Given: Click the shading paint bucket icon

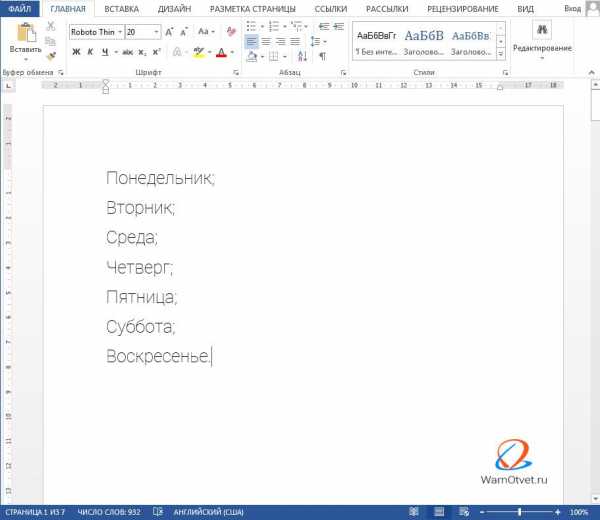Looking at the screenshot, I should pos(252,57).
